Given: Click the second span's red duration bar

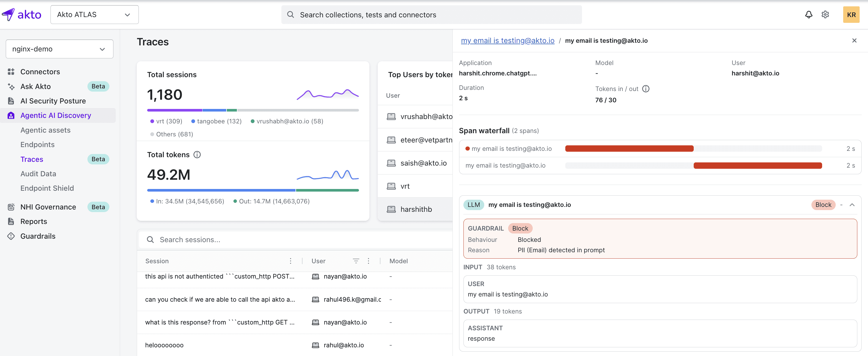Looking at the screenshot, I should coord(757,166).
